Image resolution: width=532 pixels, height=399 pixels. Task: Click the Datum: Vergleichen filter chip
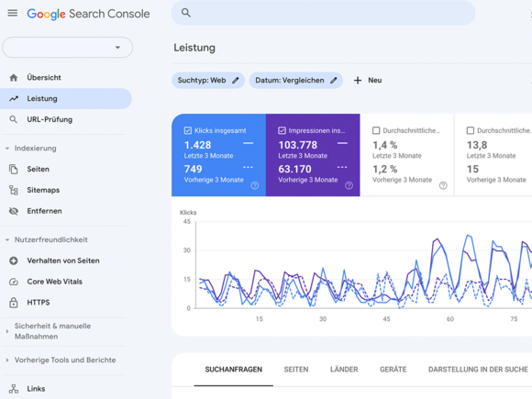296,81
